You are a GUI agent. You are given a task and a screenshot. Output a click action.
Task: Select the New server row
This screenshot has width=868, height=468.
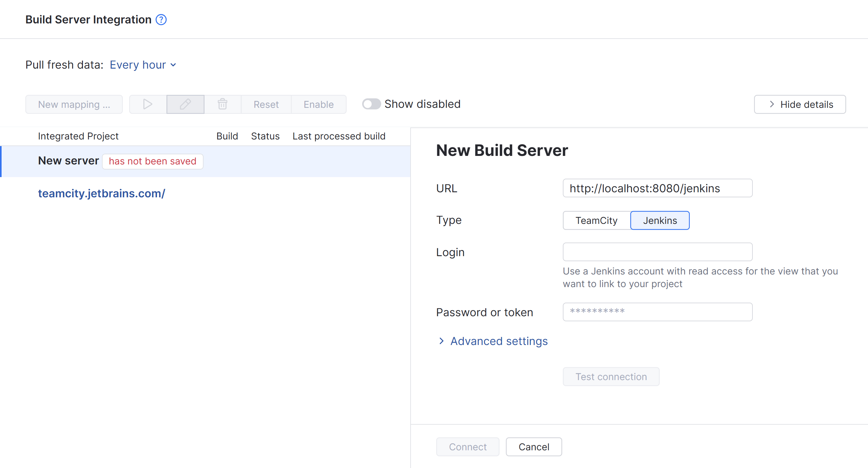tap(69, 161)
